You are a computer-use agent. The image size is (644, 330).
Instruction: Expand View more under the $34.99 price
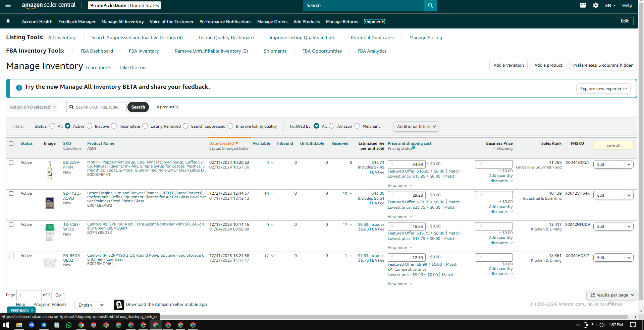pos(400,186)
